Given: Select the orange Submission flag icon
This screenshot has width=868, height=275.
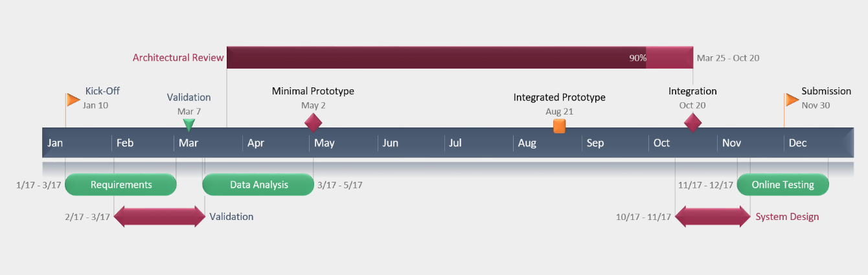Looking at the screenshot, I should [x=792, y=100].
